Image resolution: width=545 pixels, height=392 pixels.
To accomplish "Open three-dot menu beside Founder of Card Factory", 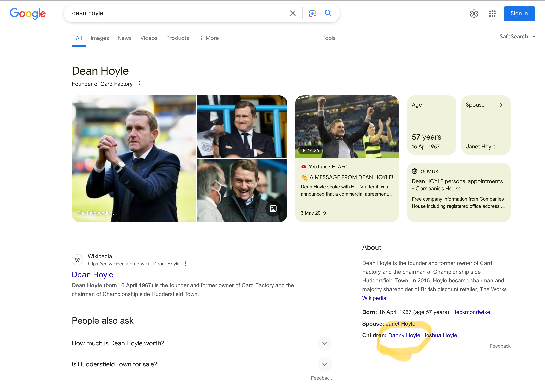I will click(139, 83).
